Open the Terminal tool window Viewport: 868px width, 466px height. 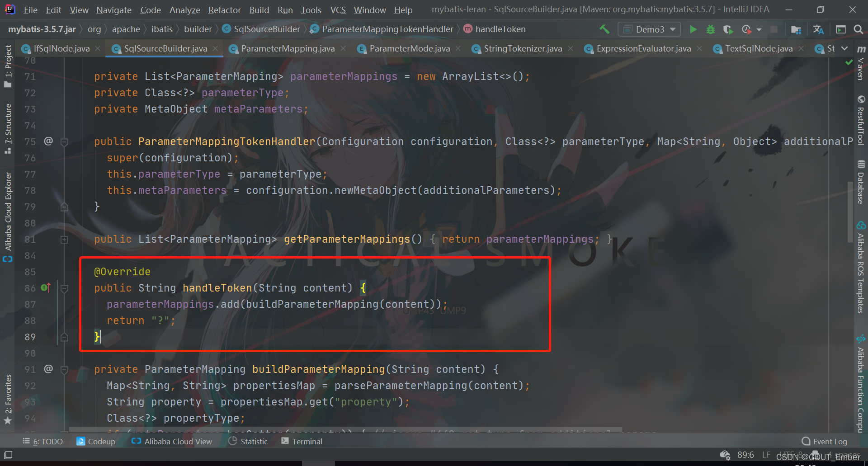pos(302,442)
